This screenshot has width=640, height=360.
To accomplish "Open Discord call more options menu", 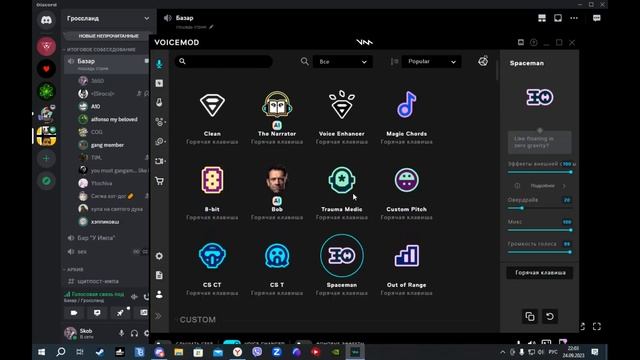I will (574, 18).
